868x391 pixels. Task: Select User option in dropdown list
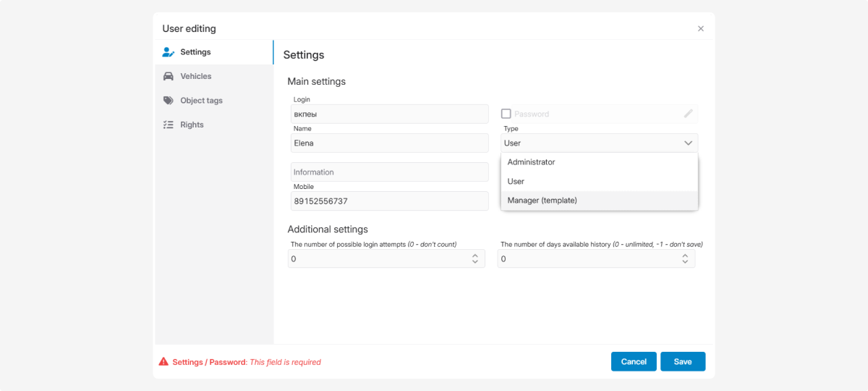tap(516, 182)
